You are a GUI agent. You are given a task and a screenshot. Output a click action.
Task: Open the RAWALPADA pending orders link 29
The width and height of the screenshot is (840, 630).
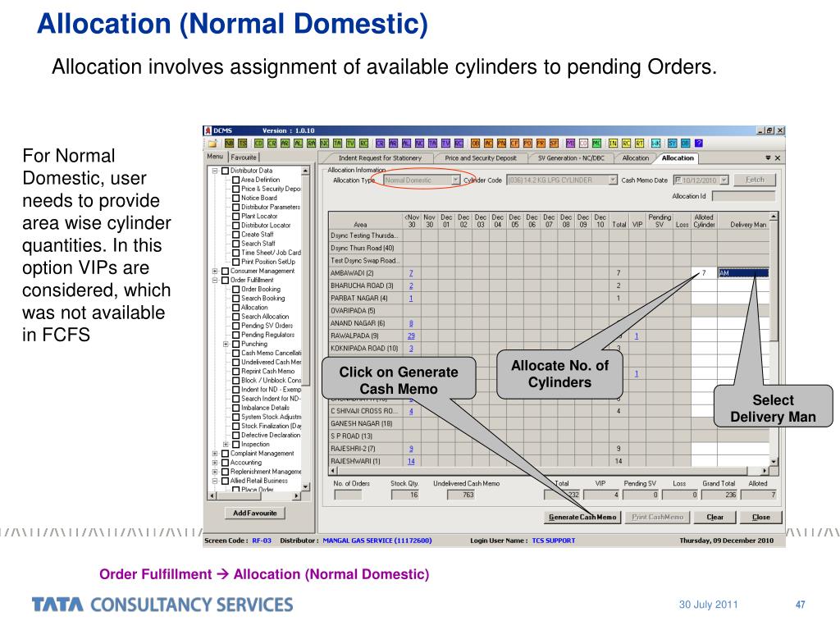pyautogui.click(x=411, y=336)
